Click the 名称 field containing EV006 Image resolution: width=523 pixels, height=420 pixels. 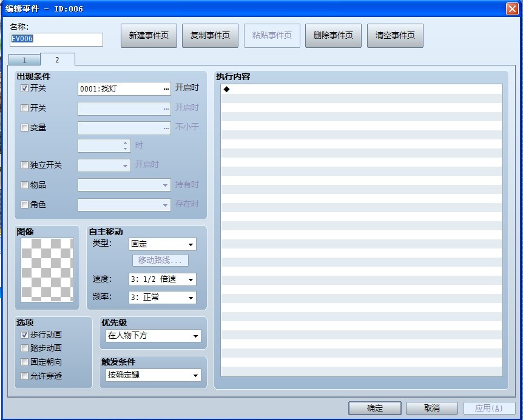(56, 39)
